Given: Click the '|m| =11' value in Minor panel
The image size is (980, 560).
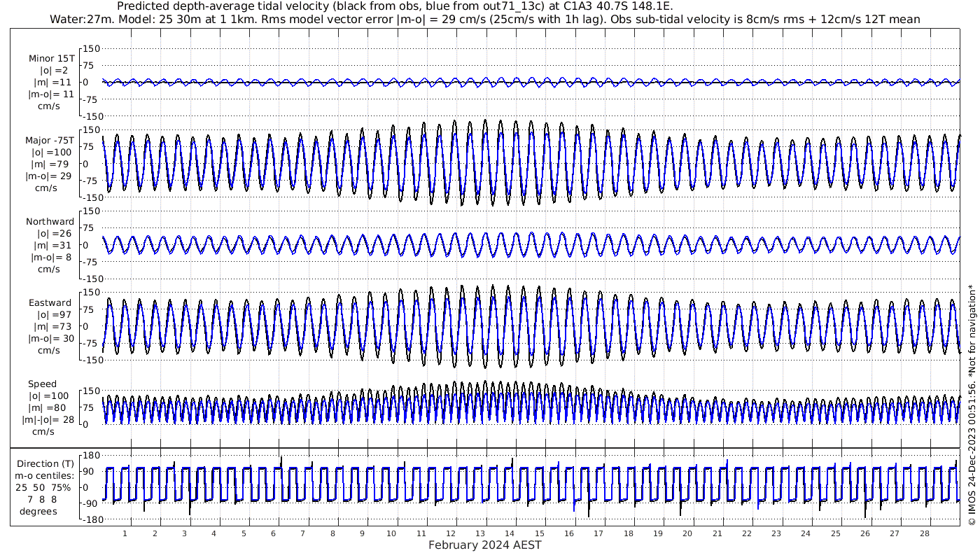Looking at the screenshot, I should tap(52, 82).
